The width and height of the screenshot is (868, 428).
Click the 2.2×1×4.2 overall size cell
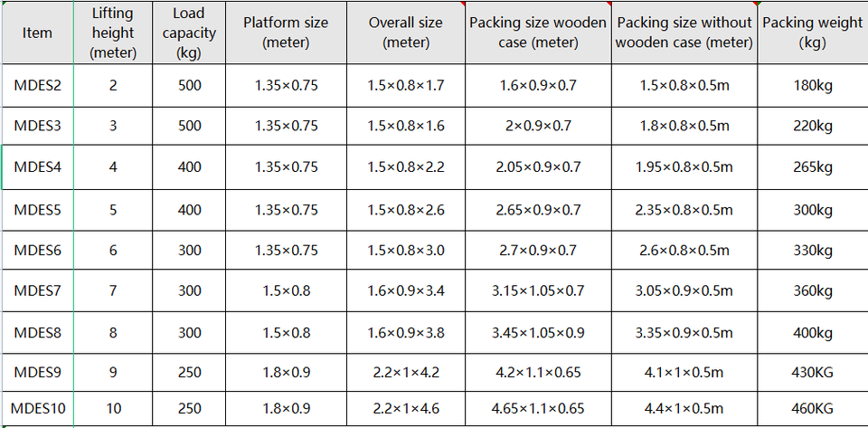(406, 371)
